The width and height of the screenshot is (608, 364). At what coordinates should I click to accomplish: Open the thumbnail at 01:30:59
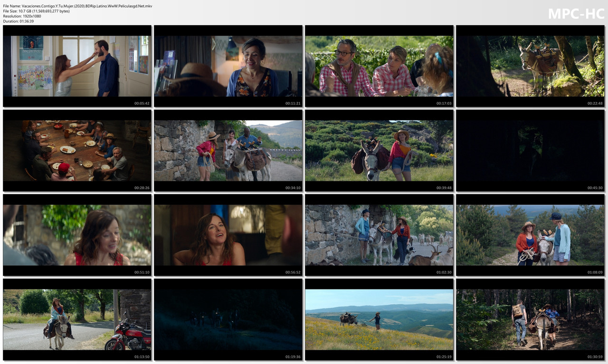click(x=530, y=319)
